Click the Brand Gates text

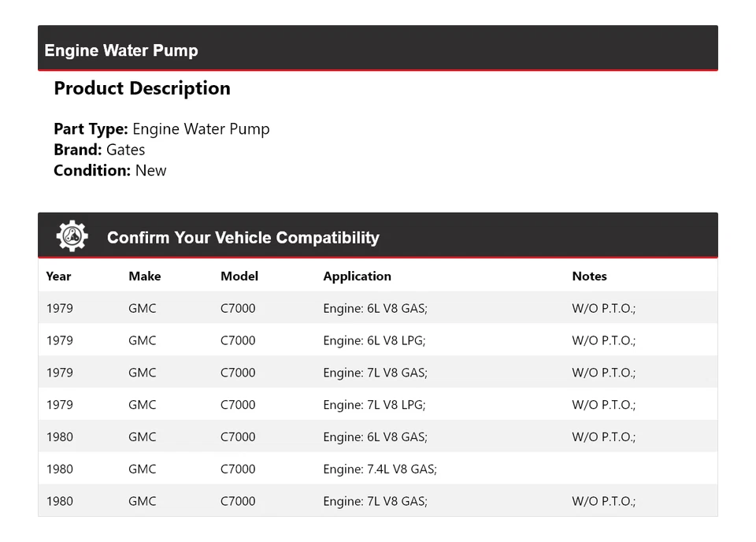[x=99, y=150]
